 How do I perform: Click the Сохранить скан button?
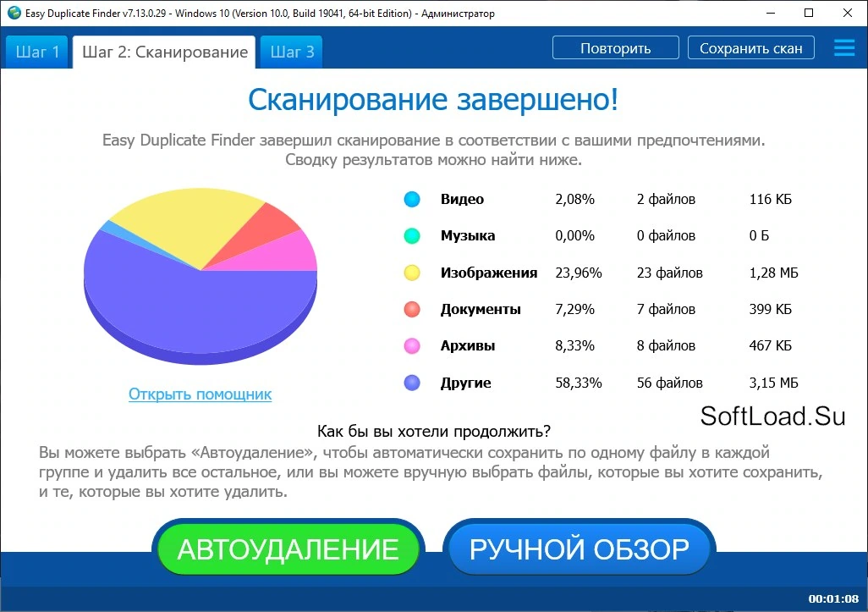[751, 48]
